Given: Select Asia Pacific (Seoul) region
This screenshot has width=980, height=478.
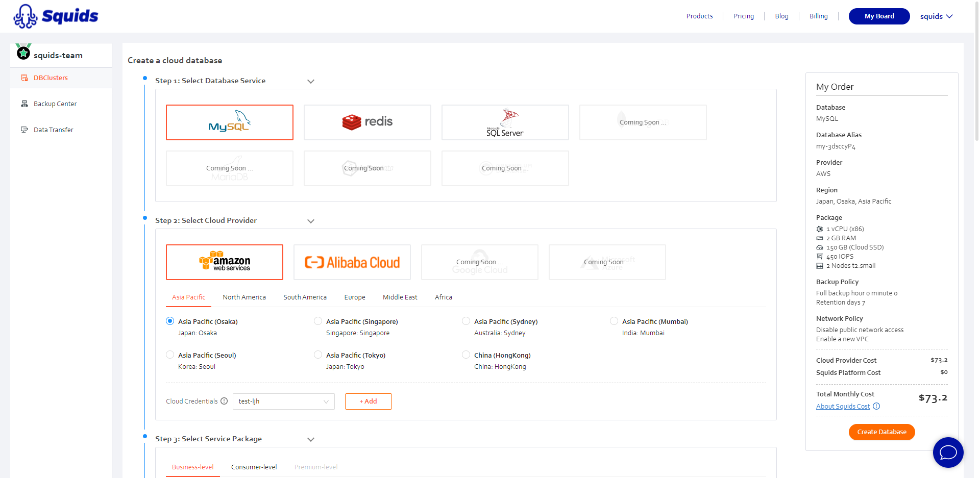Looking at the screenshot, I should [170, 355].
